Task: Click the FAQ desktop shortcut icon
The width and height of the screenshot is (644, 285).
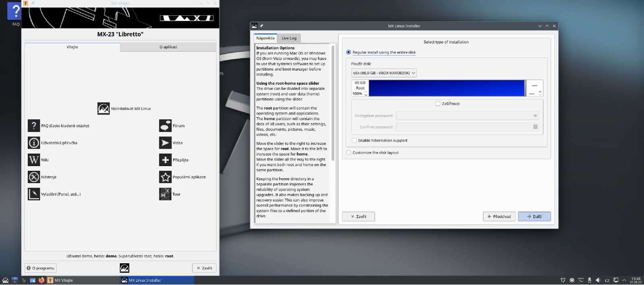Action: [x=14, y=12]
